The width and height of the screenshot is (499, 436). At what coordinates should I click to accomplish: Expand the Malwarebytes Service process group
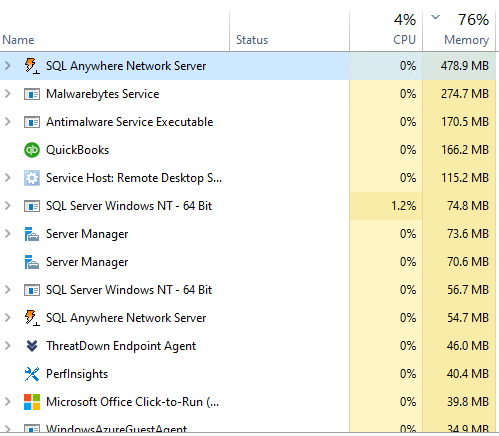click(8, 94)
